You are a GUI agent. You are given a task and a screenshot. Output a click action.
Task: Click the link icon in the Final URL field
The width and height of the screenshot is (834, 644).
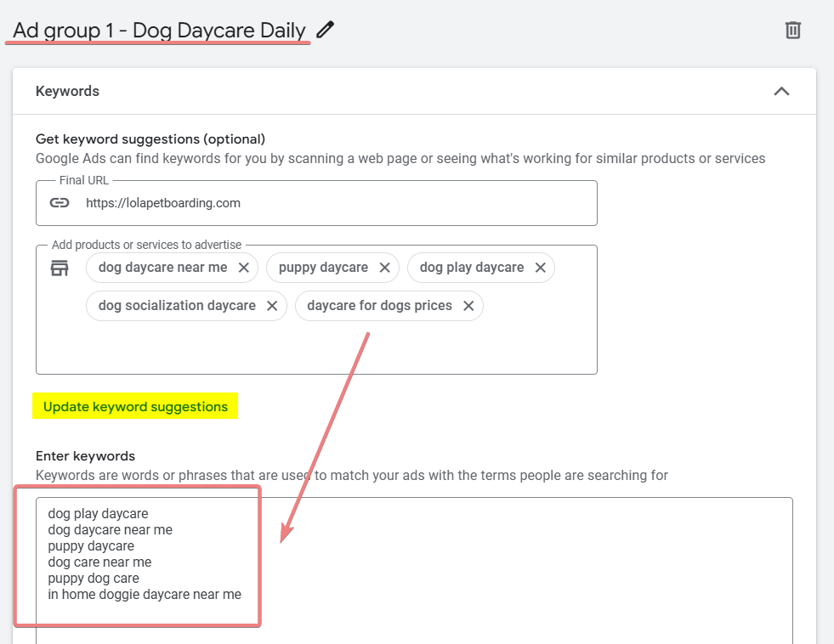pos(59,203)
